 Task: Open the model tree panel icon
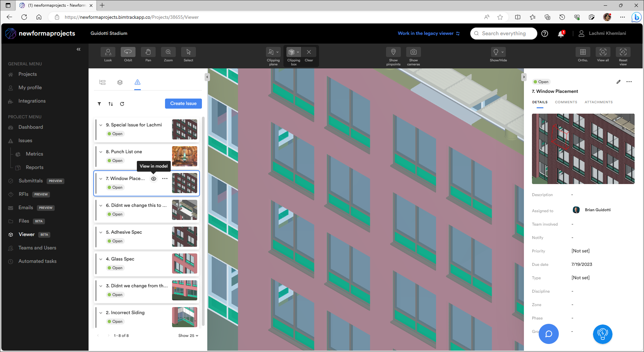(103, 82)
